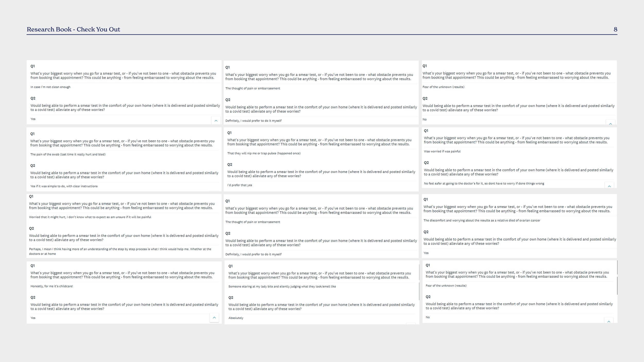The height and width of the screenshot is (362, 644).
Task: Click 'That they will nip me or trap pubes' answer
Action: pyautogui.click(x=264, y=153)
